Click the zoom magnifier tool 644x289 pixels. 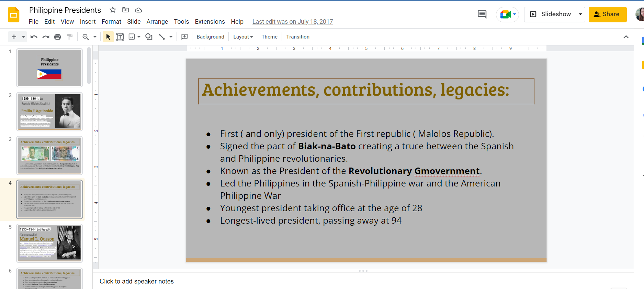click(x=86, y=37)
